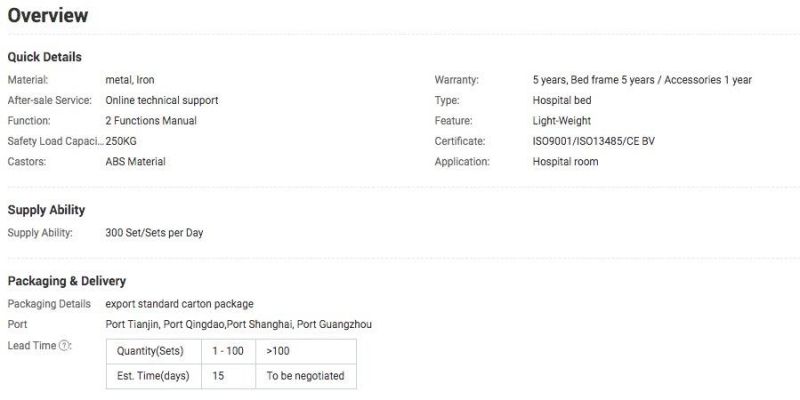Click the Quantity(Sets) table header cell
The image size is (800, 400).
154,351
